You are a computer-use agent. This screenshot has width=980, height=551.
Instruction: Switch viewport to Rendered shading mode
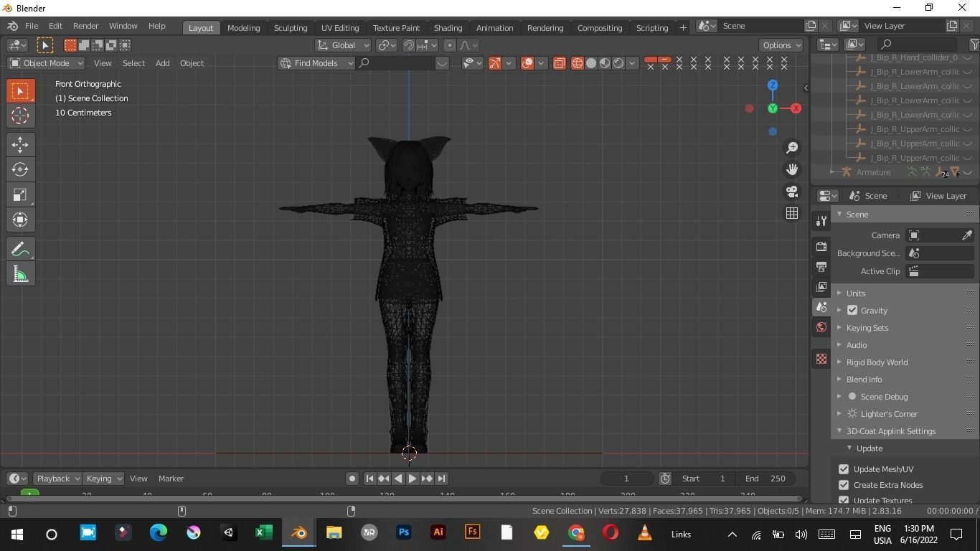pyautogui.click(x=618, y=63)
